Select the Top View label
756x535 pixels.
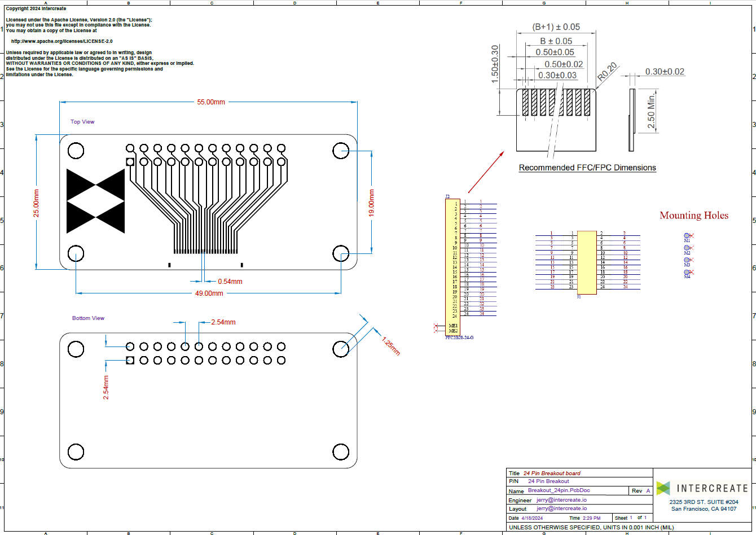pos(82,122)
